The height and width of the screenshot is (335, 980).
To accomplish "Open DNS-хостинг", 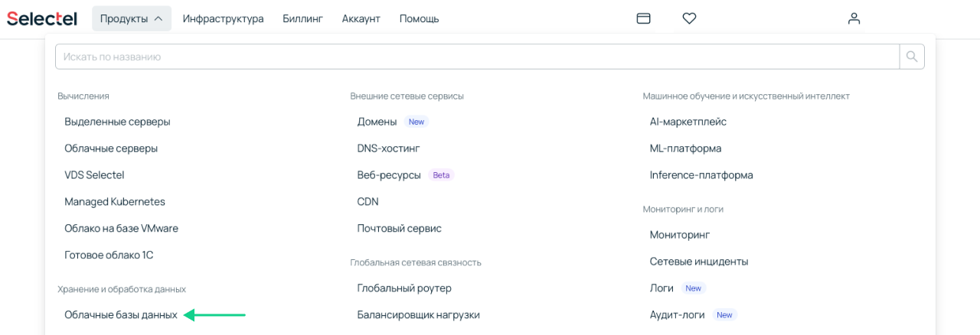I will pyautogui.click(x=388, y=148).
